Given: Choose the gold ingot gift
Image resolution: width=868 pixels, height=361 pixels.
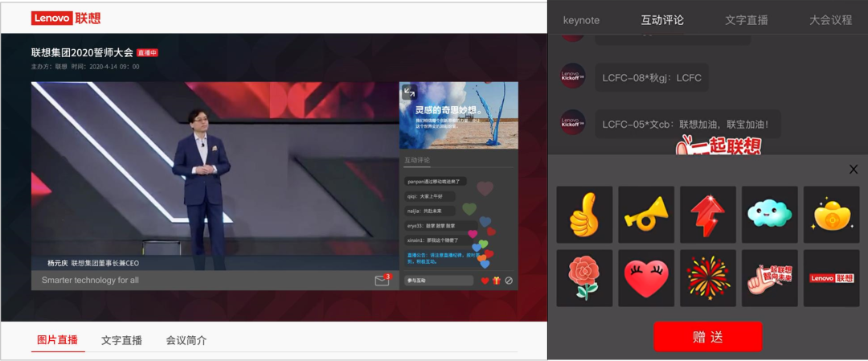Looking at the screenshot, I should coord(831,215).
